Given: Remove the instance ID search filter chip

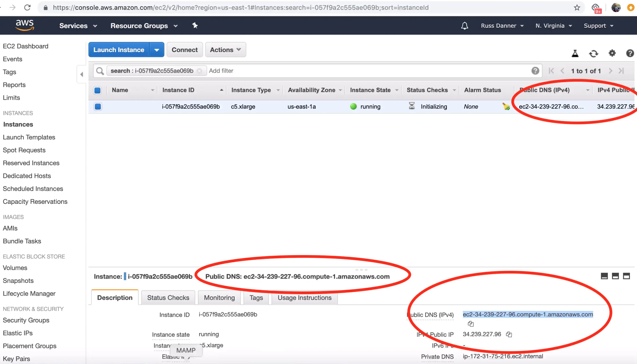Looking at the screenshot, I should click(200, 71).
